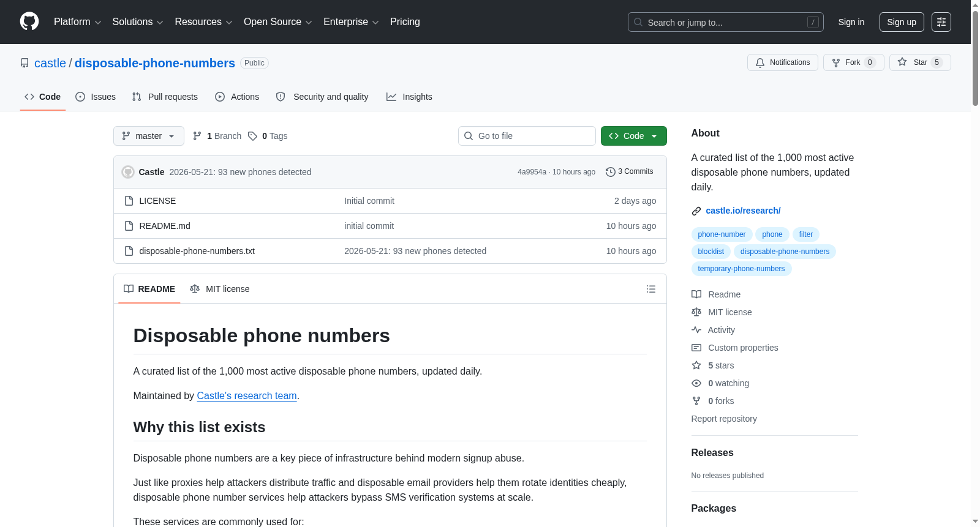This screenshot has width=980, height=527.
Task: Select the blocklist topic tag
Action: click(x=710, y=252)
